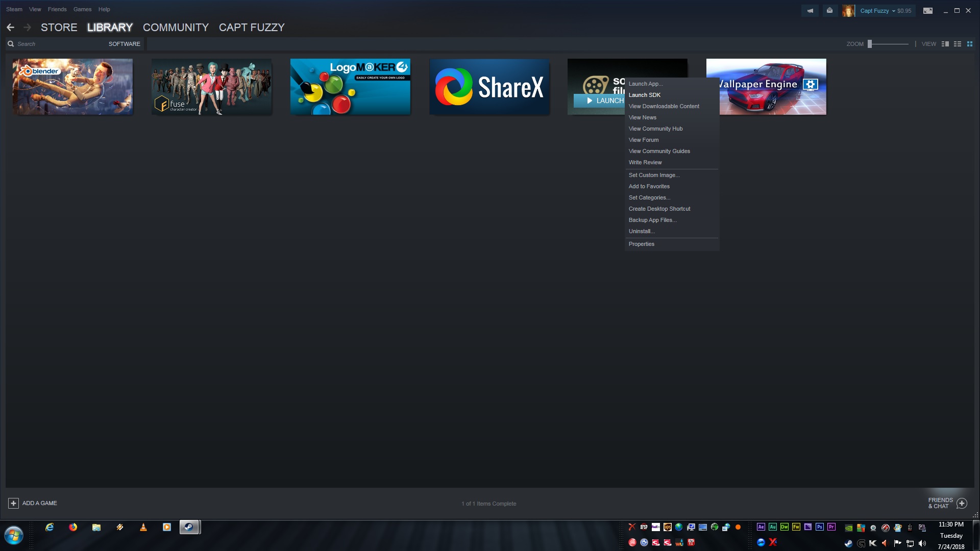Open the Games menu in menu bar
The height and width of the screenshot is (551, 980).
[82, 9]
